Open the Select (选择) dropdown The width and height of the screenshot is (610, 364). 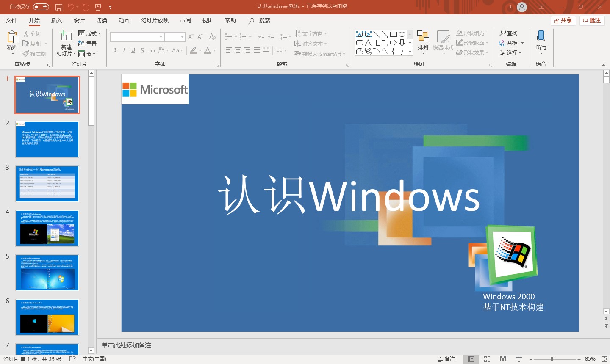coord(510,52)
